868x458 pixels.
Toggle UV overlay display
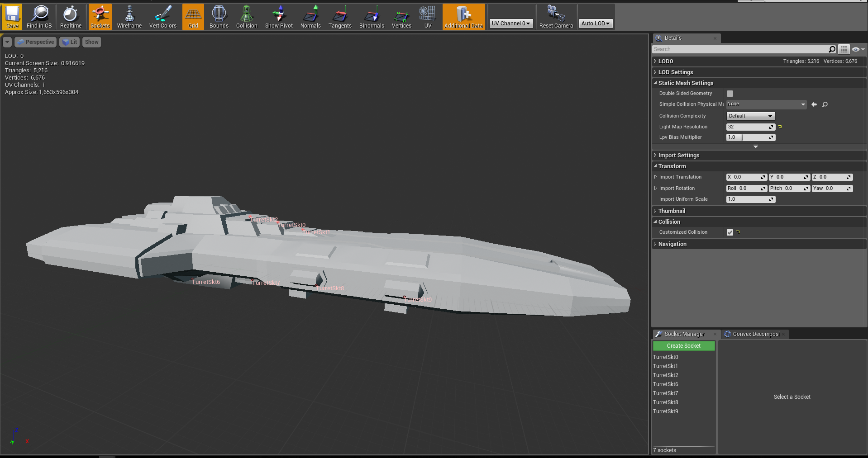(428, 17)
